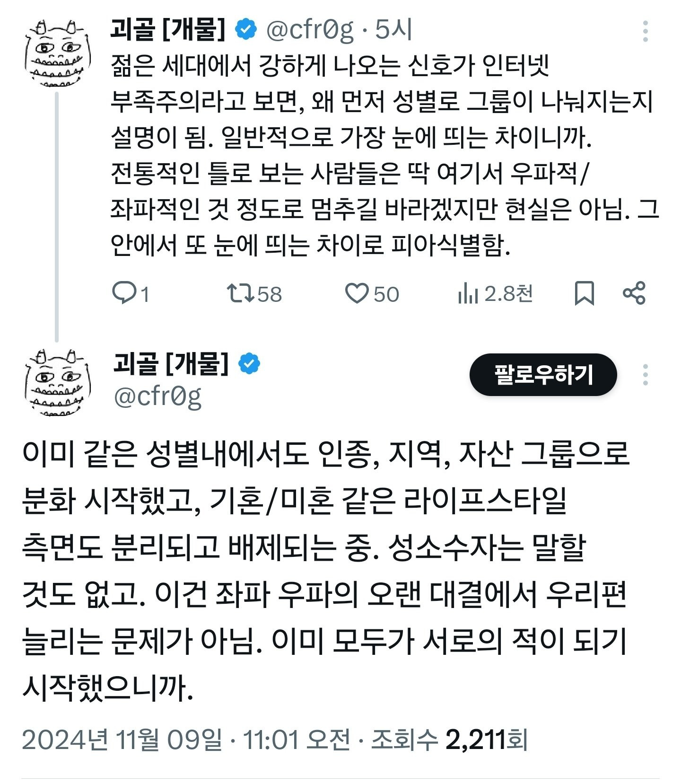Screen dimensions: 681x784
Task: Open @cfr0g handle under second tweet name
Action: [x=158, y=396]
